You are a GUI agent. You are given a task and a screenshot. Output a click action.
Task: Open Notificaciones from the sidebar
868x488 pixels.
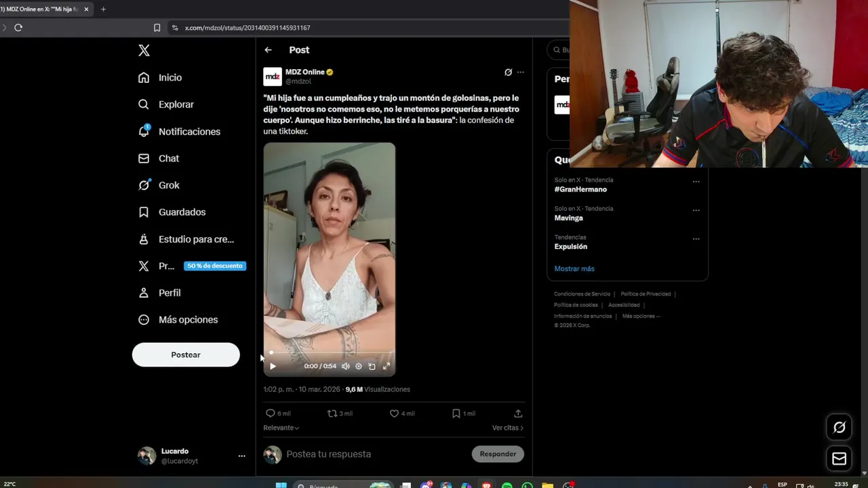click(x=179, y=131)
